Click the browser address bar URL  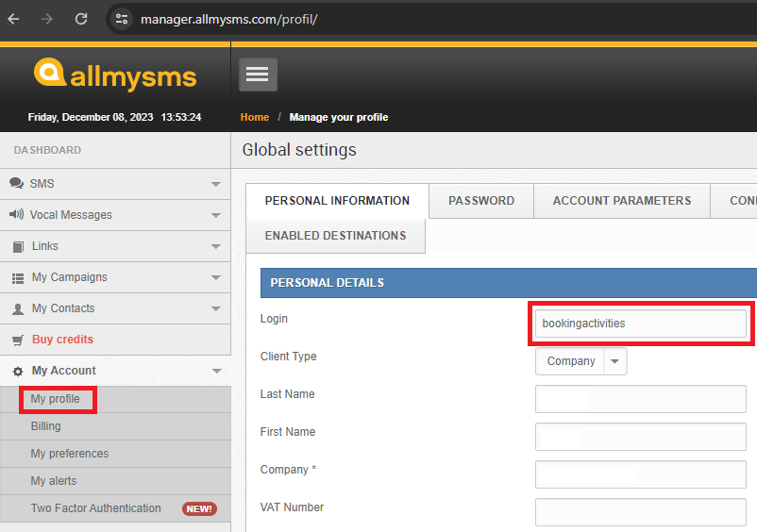tap(228, 19)
